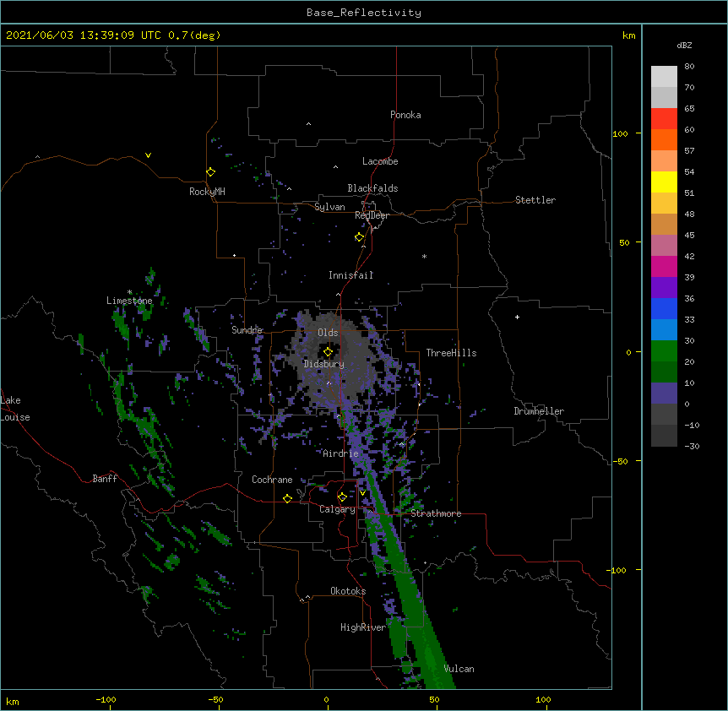The image size is (728, 711).
Task: Click the Banff label
Action: (105, 479)
